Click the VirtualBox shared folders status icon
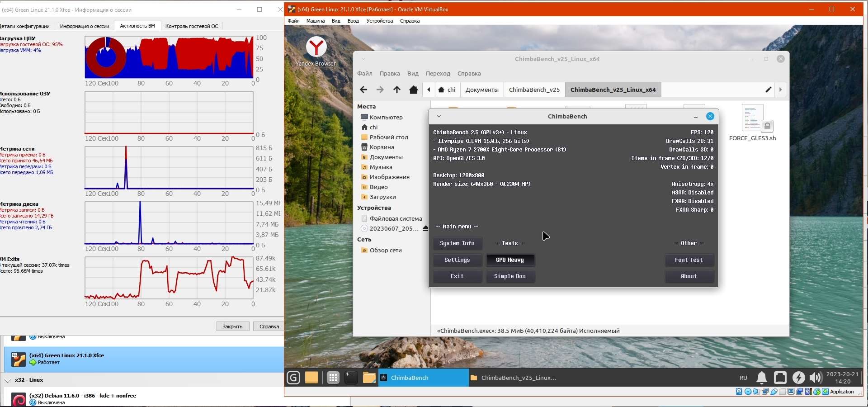The width and height of the screenshot is (868, 407). click(783, 392)
